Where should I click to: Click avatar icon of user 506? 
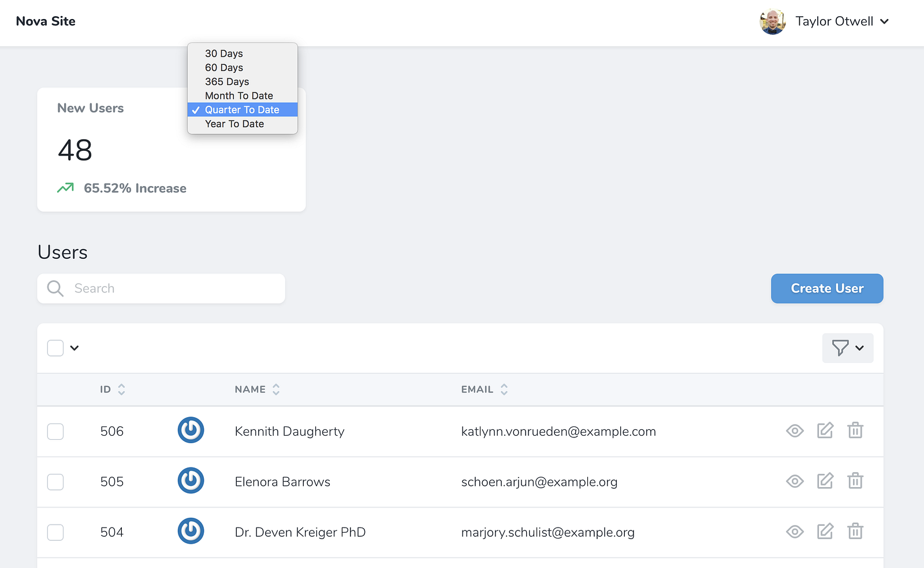[191, 430]
